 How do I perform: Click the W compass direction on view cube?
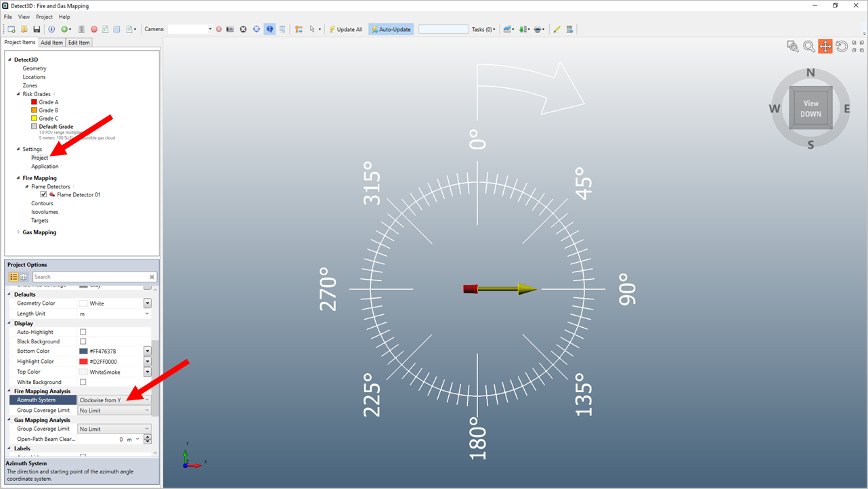775,108
